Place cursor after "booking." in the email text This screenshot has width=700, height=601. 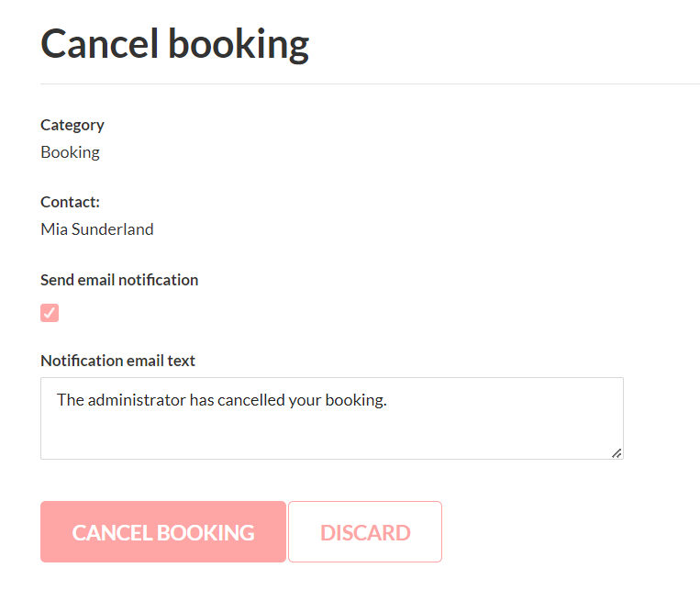pyautogui.click(x=389, y=400)
